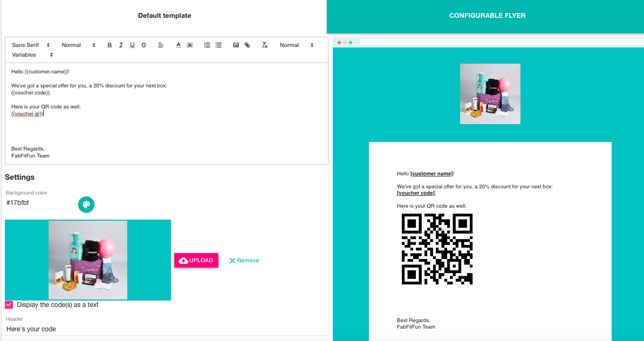Click FabFitFun Team signature in editor

[30, 156]
